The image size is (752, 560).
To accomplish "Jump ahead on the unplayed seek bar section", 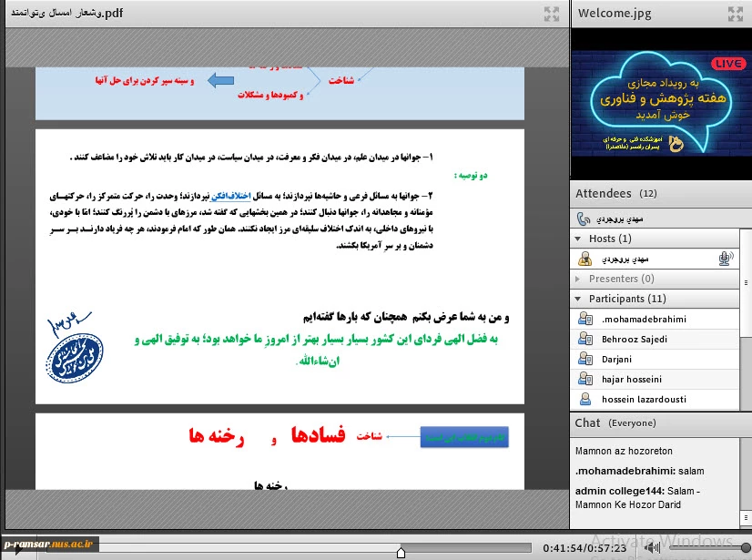I will click(x=469, y=548).
